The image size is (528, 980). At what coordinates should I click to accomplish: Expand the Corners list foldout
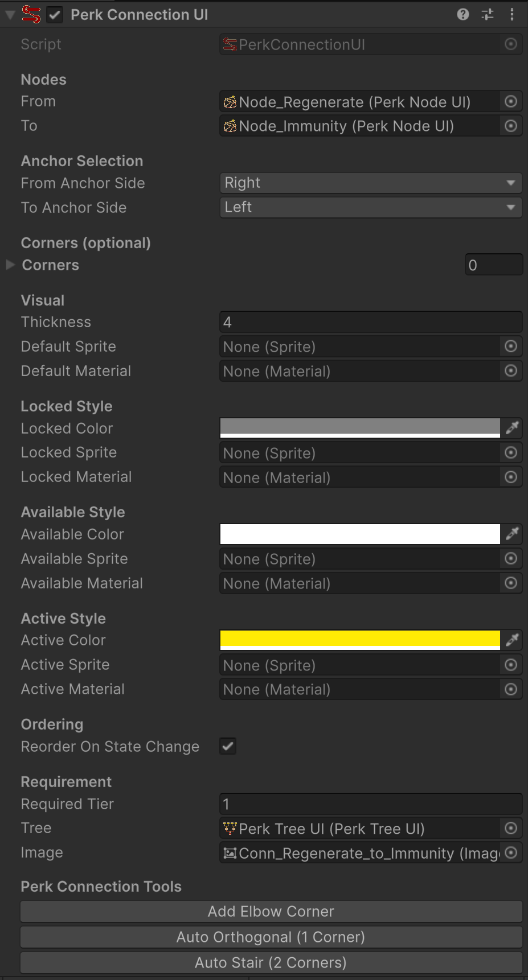coord(10,265)
